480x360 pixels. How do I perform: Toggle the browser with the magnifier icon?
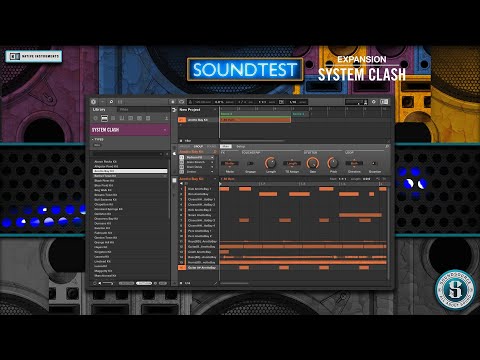click(x=111, y=102)
